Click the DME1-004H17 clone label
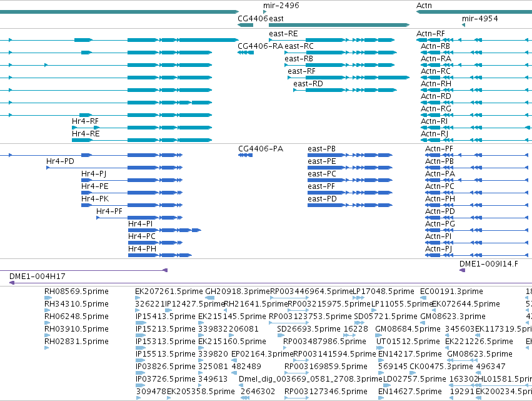532x401 pixels. [x=38, y=277]
